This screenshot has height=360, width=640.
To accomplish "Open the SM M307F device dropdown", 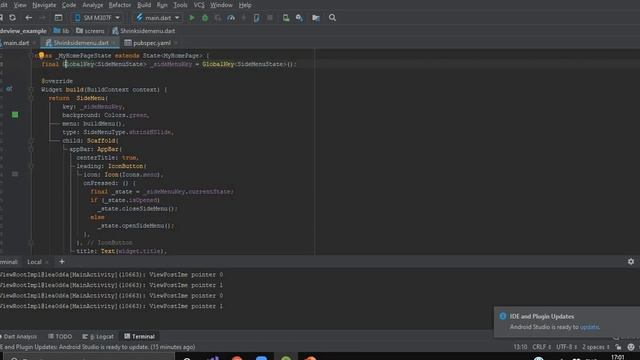I will pos(97,18).
